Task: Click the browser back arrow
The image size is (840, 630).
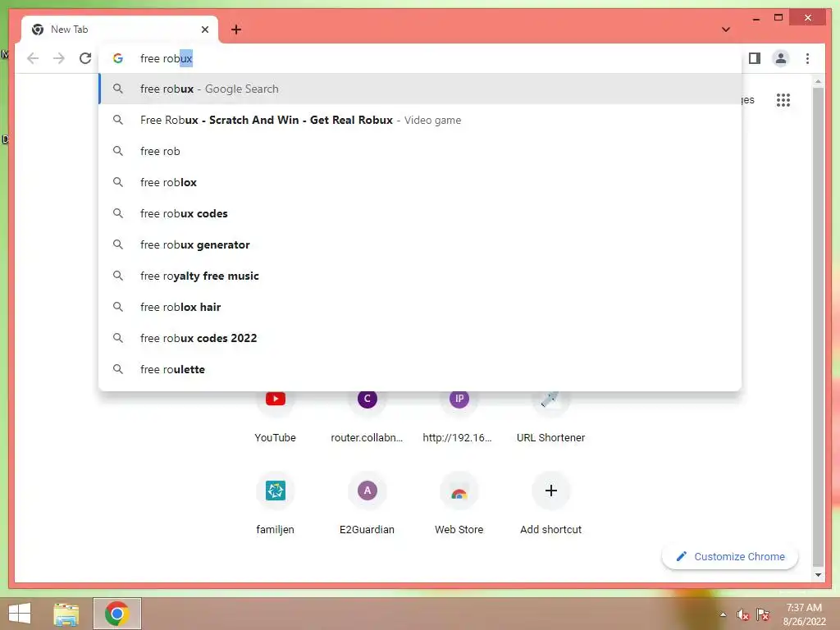Action: [x=33, y=58]
